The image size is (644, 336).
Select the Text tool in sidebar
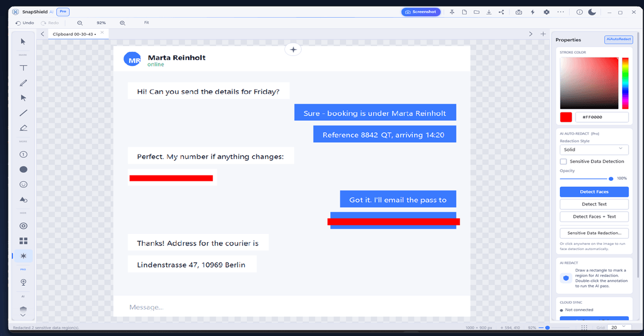(x=23, y=68)
